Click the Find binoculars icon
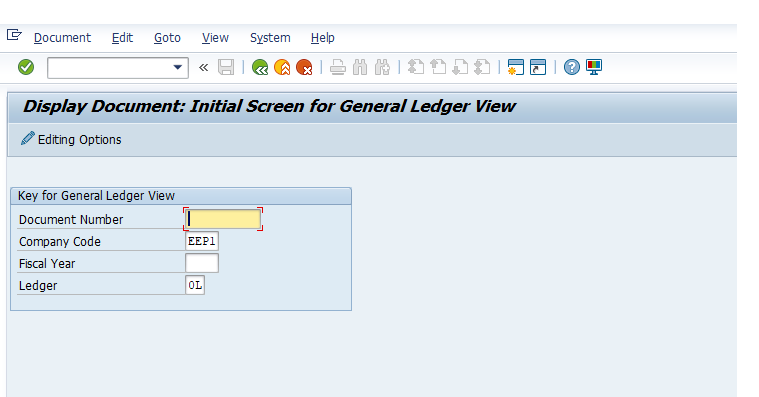Viewport: 759px width, 397px height. (360, 67)
